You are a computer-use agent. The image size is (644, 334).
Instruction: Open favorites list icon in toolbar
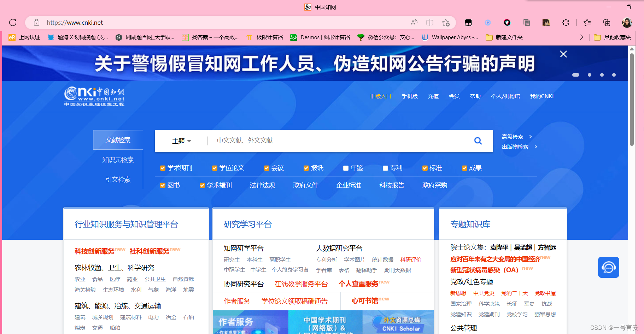(587, 23)
